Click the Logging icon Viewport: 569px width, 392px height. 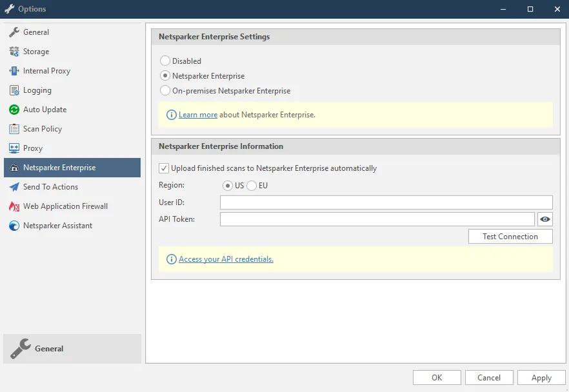pos(14,90)
